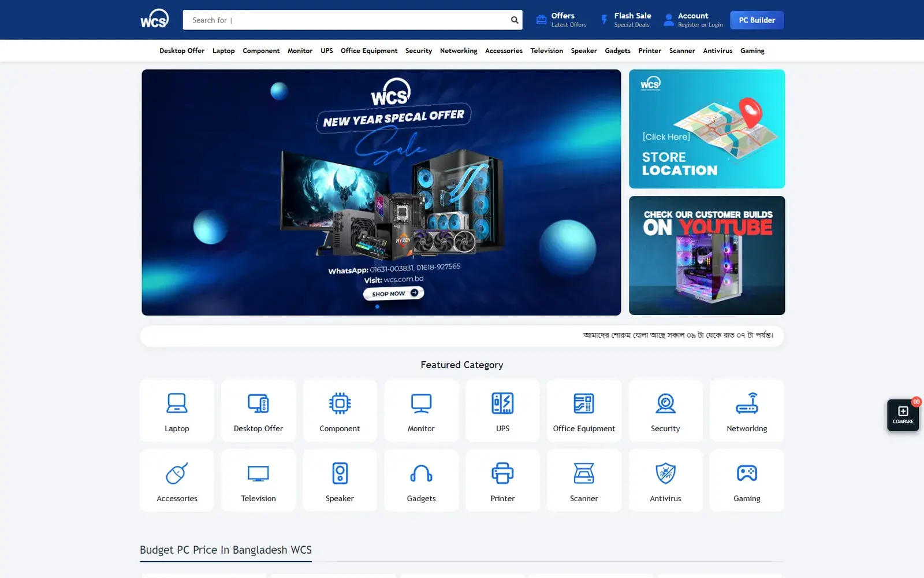Select Monitor in the navigation bar

click(x=300, y=51)
